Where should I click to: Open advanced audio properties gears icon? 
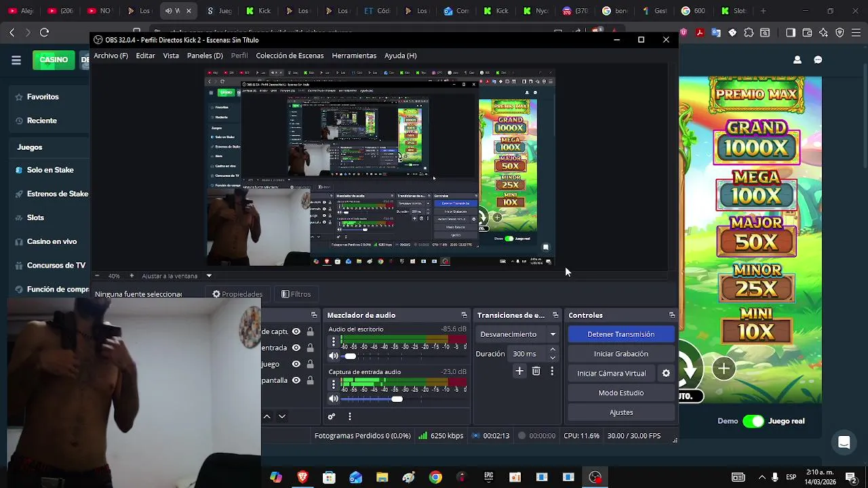332,416
